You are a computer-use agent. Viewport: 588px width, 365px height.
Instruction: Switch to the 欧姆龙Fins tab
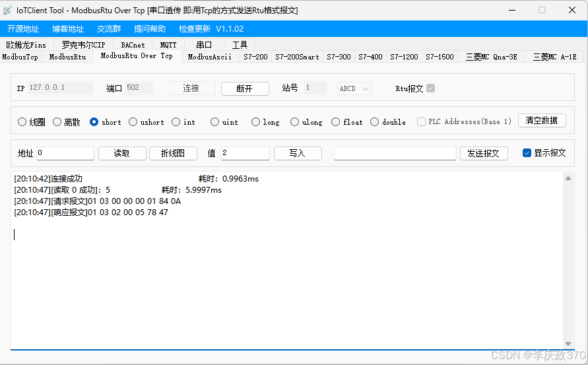26,45
